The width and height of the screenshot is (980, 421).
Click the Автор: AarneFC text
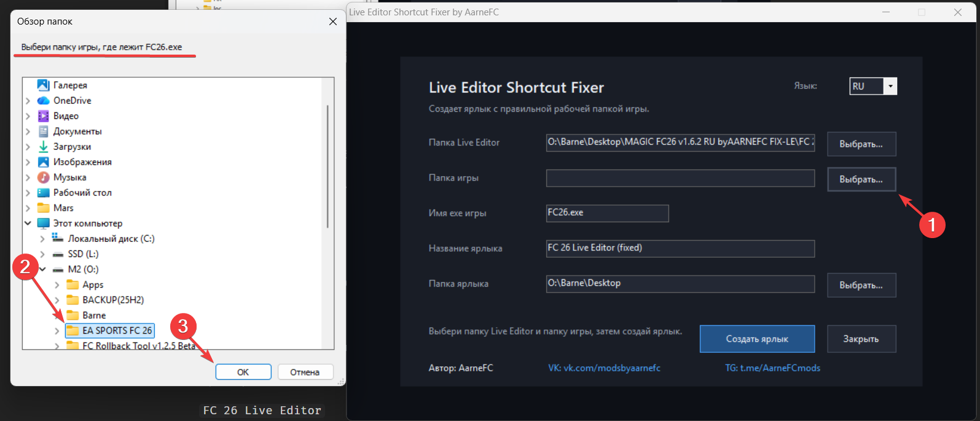[x=461, y=368]
